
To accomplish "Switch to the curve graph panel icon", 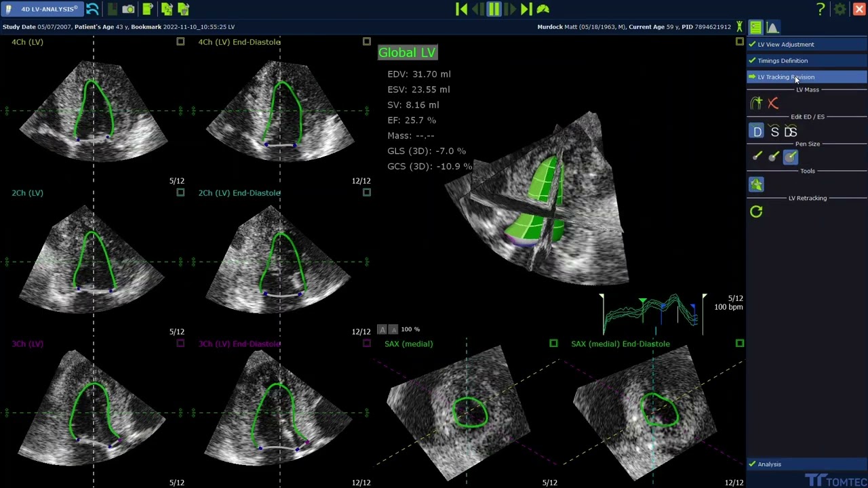I will pos(772,27).
